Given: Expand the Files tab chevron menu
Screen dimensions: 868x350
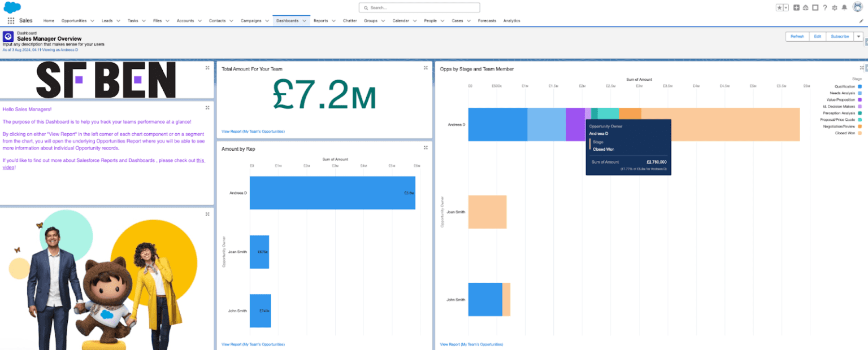Looking at the screenshot, I should pyautogui.click(x=167, y=21).
